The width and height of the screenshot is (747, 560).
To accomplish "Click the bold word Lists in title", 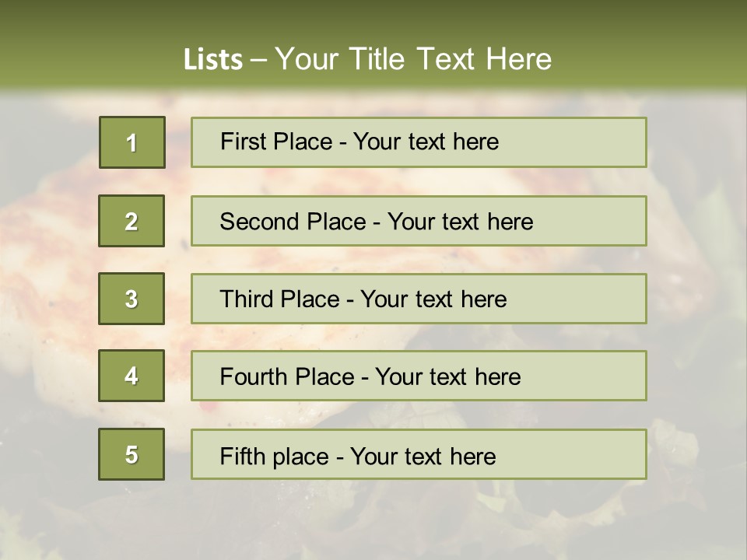I will pyautogui.click(x=213, y=59).
